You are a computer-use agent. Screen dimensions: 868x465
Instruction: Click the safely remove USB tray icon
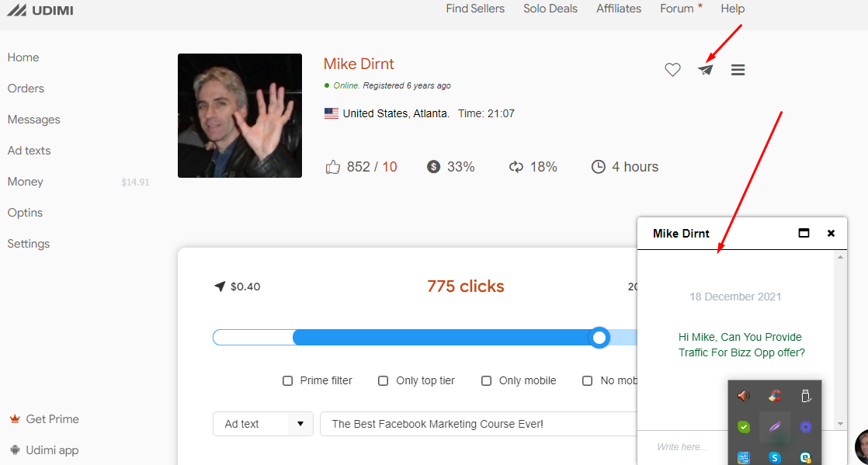pos(805,396)
